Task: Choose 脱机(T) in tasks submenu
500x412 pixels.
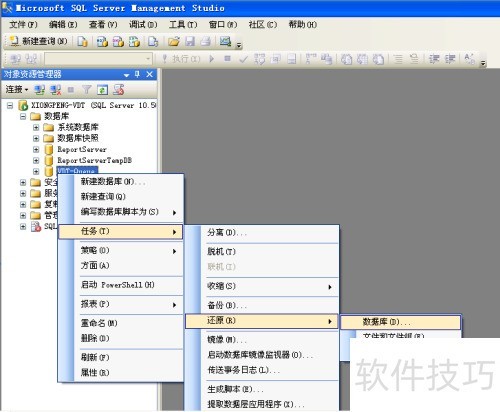Action: (262, 252)
